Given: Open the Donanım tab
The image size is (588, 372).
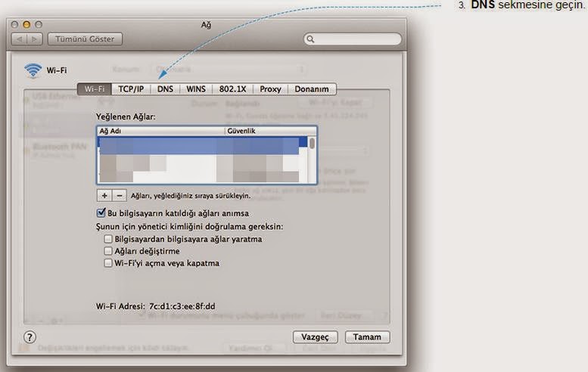Looking at the screenshot, I should tap(312, 89).
